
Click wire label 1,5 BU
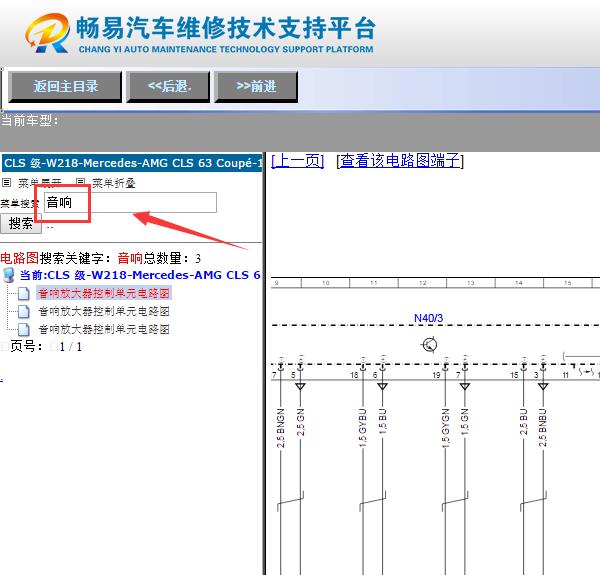pos(383,421)
